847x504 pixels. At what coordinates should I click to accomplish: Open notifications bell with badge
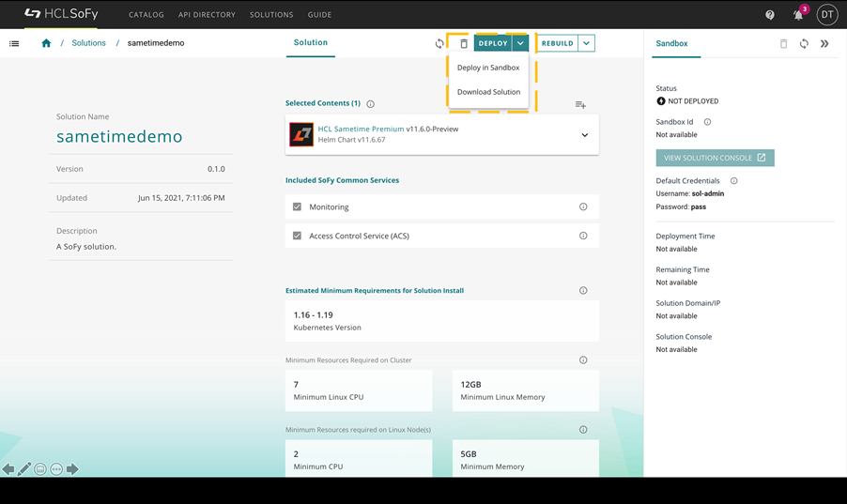click(799, 15)
